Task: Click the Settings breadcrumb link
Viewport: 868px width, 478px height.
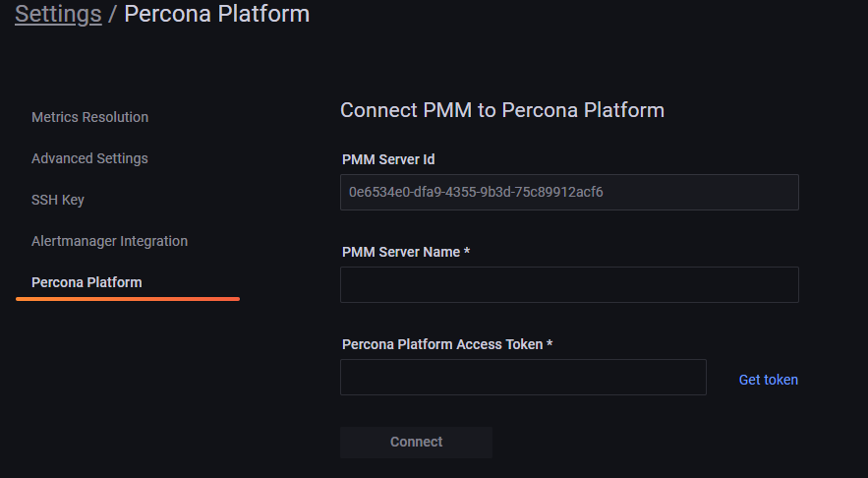Action: 58,14
